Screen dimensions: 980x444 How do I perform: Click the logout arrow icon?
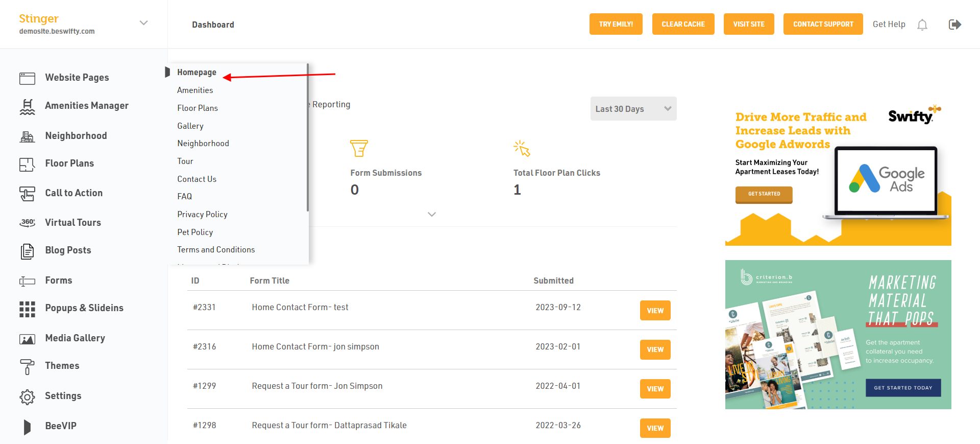(954, 25)
